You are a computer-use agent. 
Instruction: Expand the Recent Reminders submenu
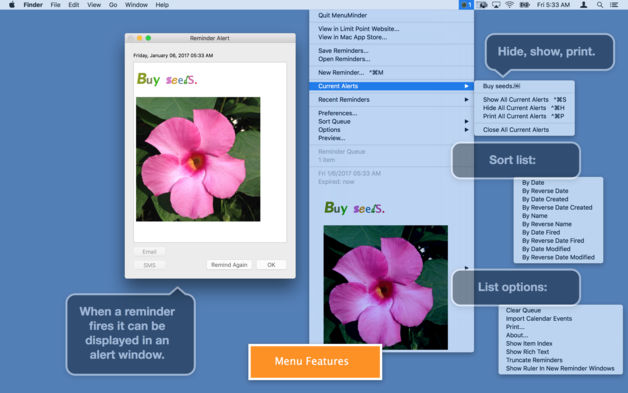click(x=391, y=100)
